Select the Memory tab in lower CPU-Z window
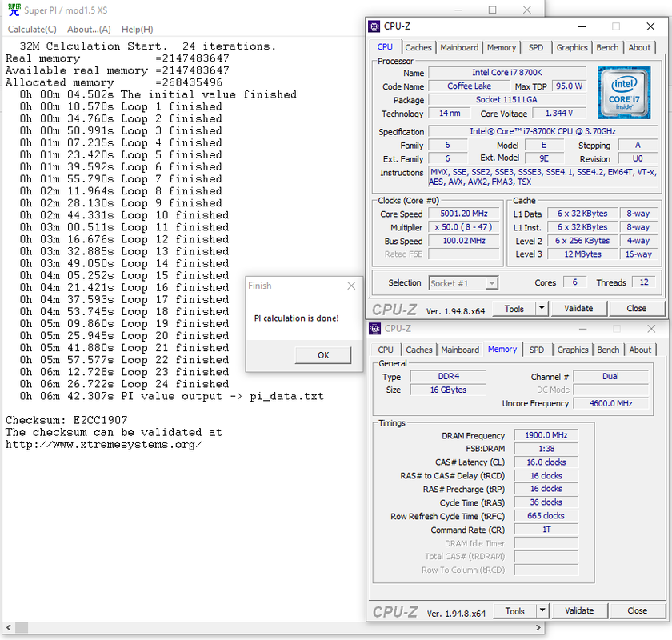 (x=502, y=349)
